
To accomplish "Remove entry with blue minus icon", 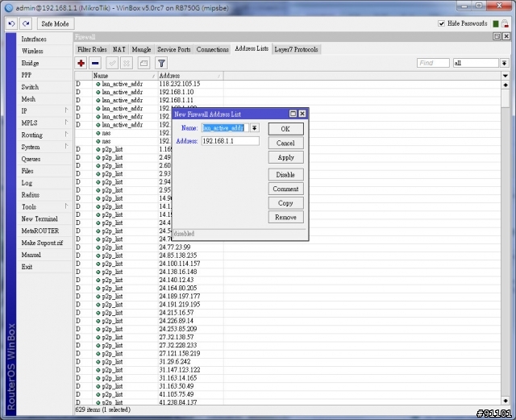I will pyautogui.click(x=95, y=63).
